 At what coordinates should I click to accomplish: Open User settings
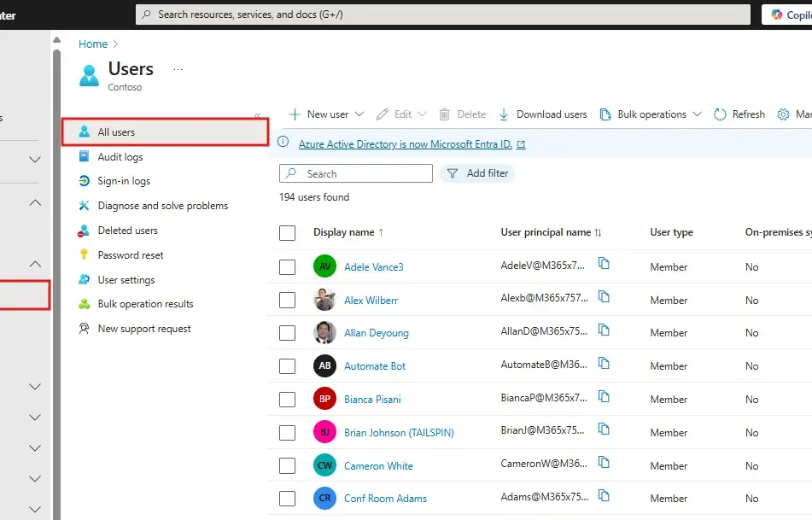click(126, 280)
